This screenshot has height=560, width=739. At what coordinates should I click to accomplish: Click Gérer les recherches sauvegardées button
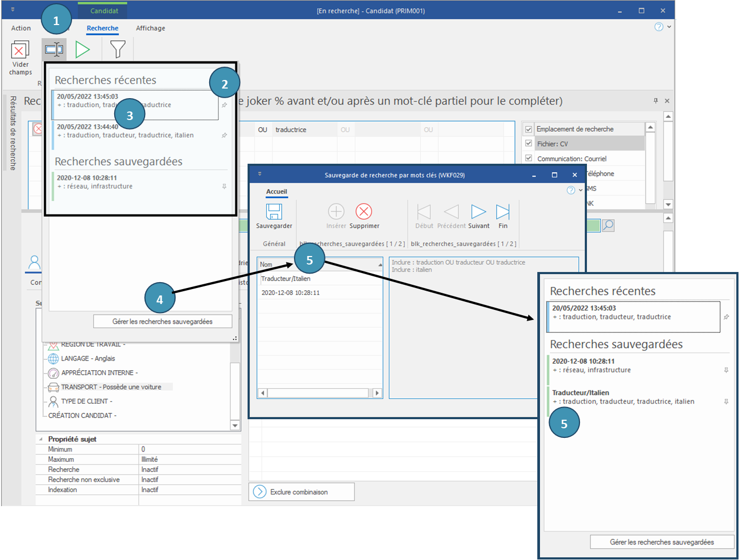(x=162, y=322)
